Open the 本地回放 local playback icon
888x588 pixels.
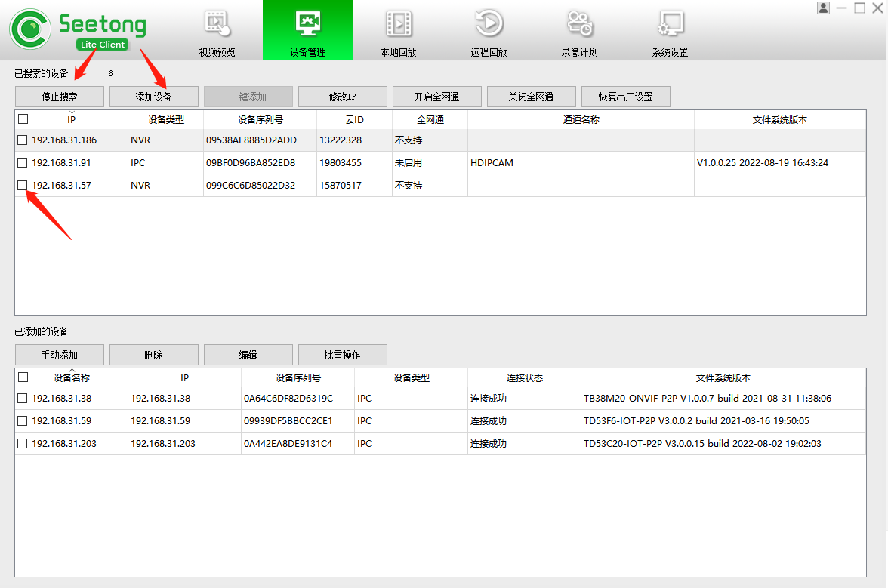(x=398, y=23)
